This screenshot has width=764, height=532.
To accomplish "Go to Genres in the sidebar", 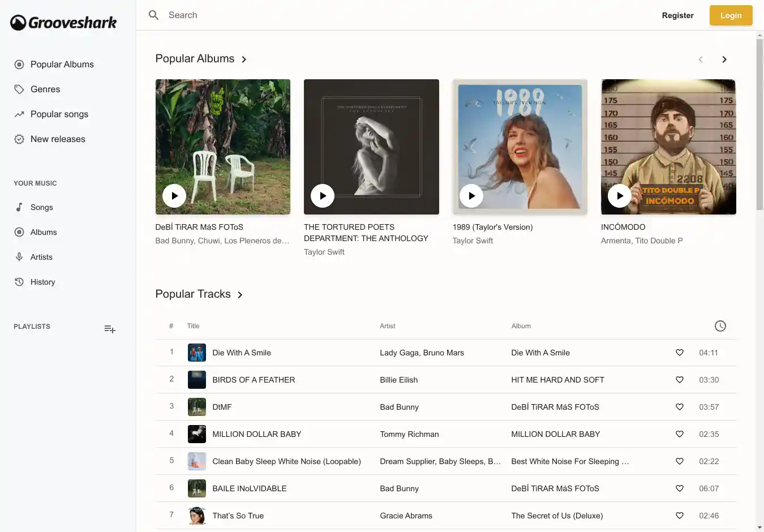I will [45, 89].
